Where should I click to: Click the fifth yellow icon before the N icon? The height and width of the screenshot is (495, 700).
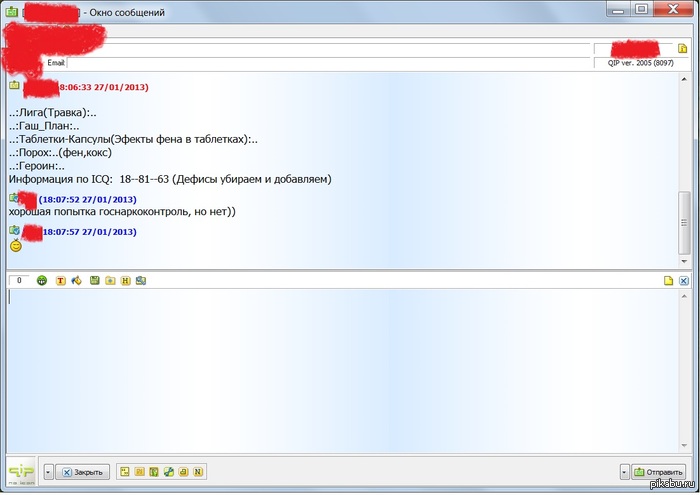[x=183, y=472]
